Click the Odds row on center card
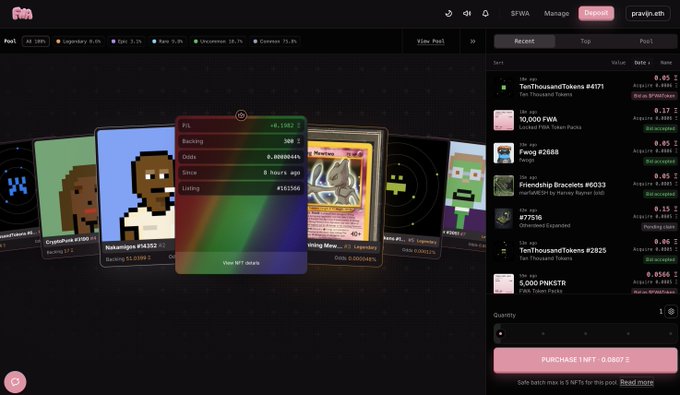Image resolution: width=680 pixels, height=395 pixels. (x=241, y=157)
